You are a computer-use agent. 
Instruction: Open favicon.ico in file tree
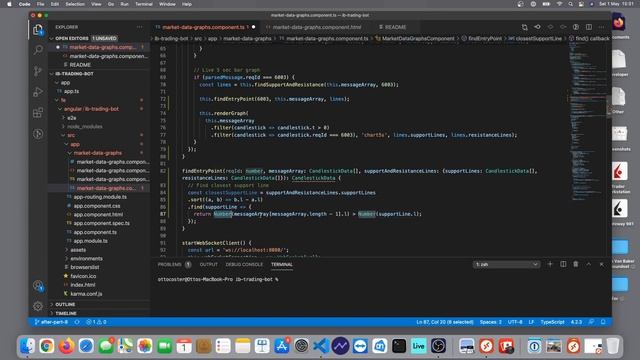click(x=83, y=276)
